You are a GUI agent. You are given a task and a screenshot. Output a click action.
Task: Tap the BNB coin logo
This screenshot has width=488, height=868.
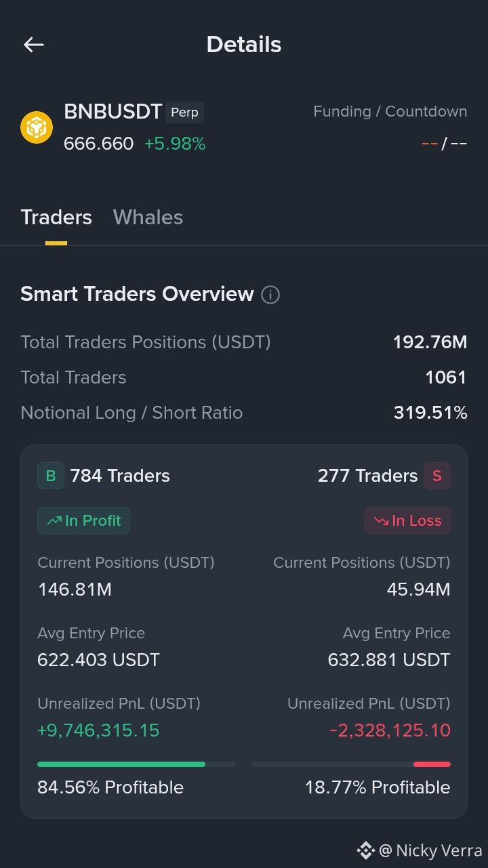(x=37, y=127)
